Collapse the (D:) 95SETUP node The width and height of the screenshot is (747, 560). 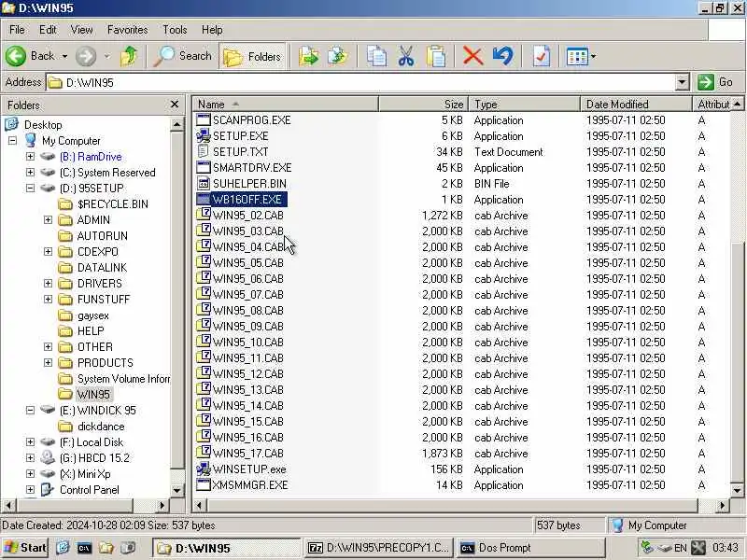pyautogui.click(x=30, y=189)
